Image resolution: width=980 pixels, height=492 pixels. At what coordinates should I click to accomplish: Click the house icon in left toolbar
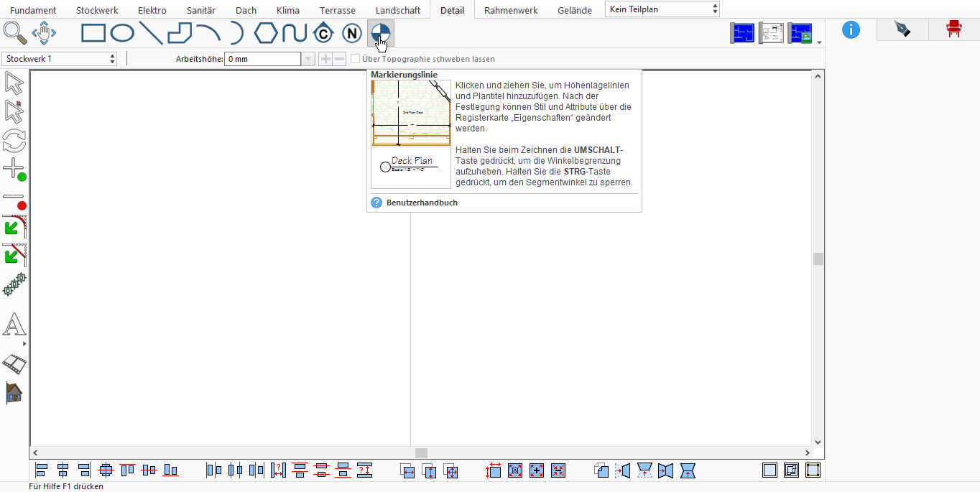click(x=14, y=392)
